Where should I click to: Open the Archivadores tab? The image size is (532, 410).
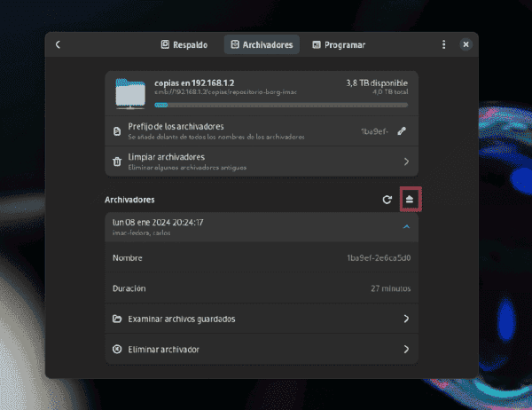[262, 44]
